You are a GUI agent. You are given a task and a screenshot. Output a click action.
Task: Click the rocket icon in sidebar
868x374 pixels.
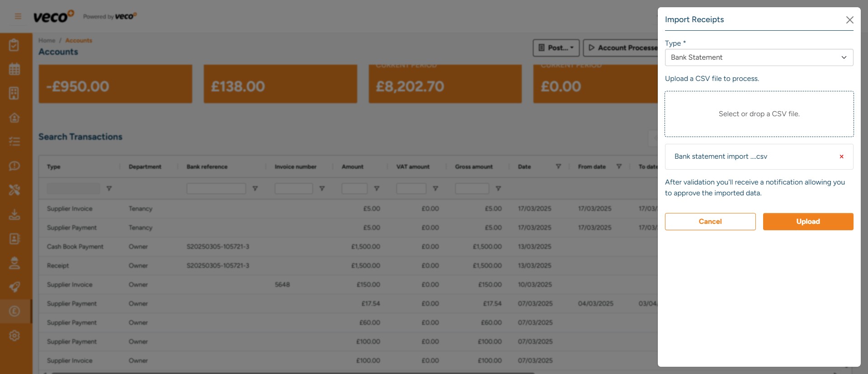(x=14, y=287)
